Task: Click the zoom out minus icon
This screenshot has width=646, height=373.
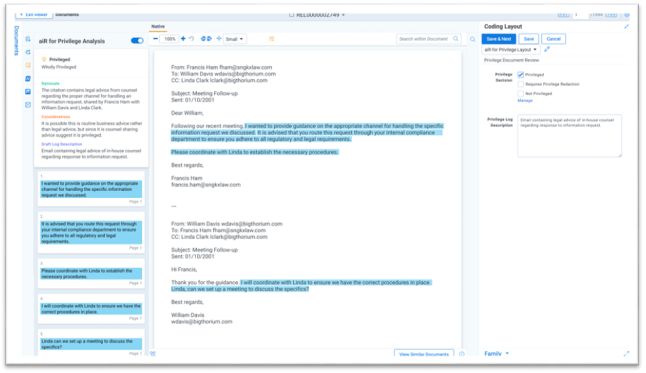Action: (x=155, y=39)
